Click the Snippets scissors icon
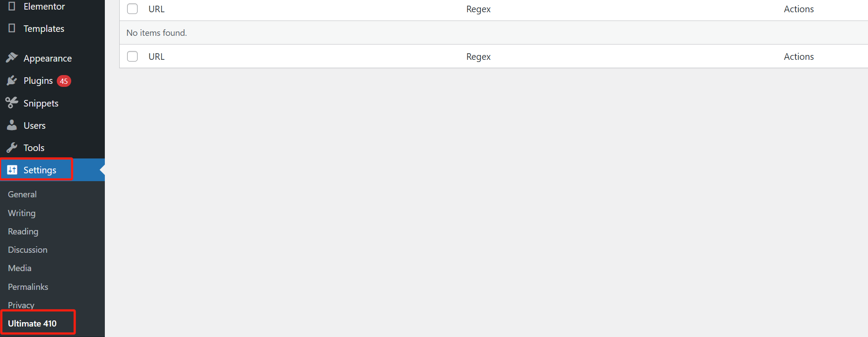 point(12,103)
